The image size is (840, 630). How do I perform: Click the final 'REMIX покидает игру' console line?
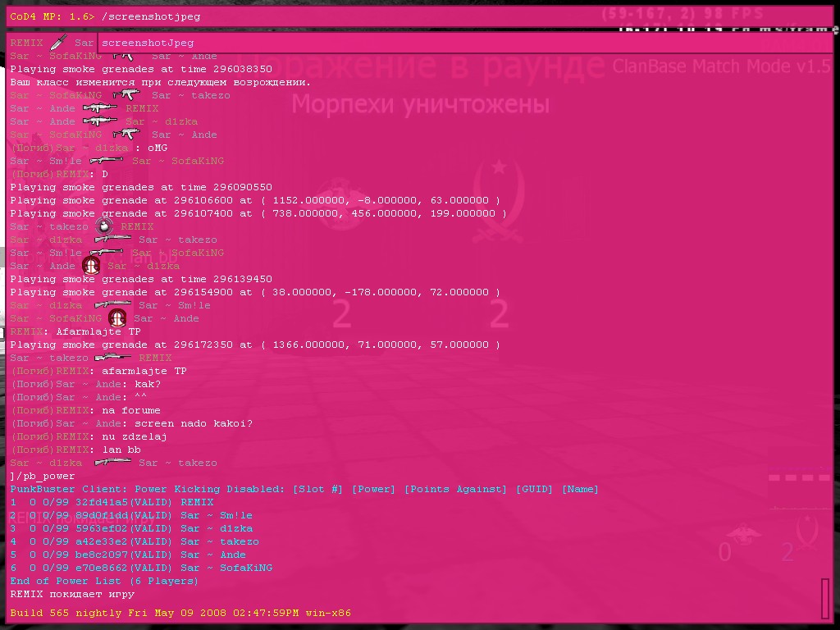click(x=72, y=594)
